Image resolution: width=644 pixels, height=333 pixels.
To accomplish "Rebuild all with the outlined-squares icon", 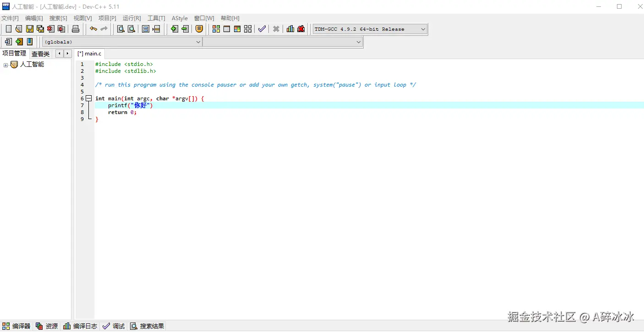I will click(x=248, y=29).
